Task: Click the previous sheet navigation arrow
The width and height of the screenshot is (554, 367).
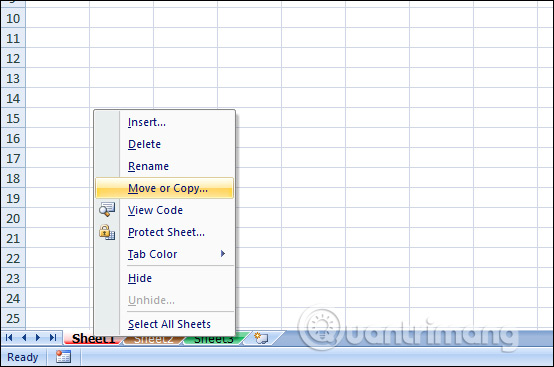Action: tap(24, 338)
